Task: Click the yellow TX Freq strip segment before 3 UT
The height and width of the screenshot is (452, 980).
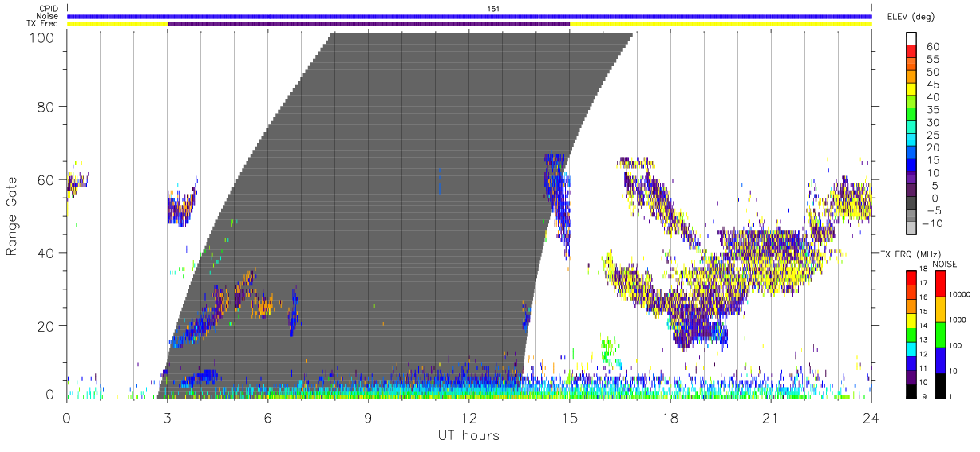Action: (x=117, y=24)
